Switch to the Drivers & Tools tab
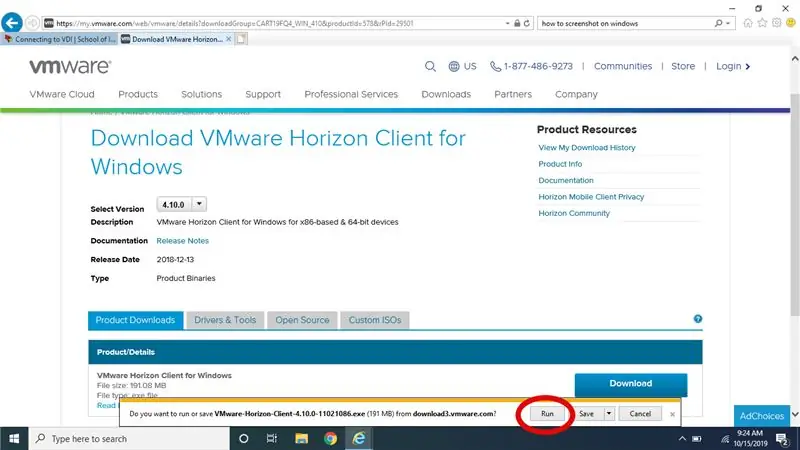This screenshot has height=450, width=800. pyautogui.click(x=225, y=320)
